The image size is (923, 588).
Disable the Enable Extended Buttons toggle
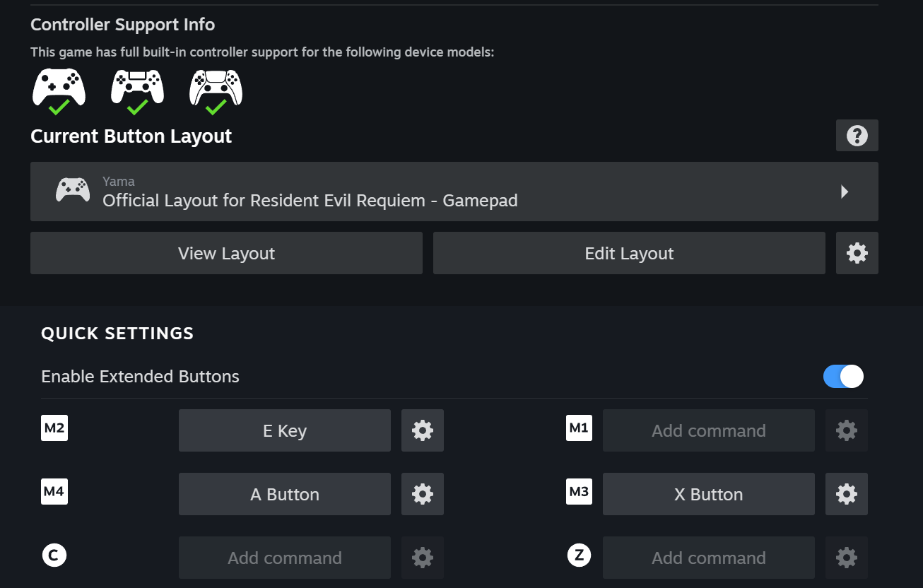pyautogui.click(x=843, y=377)
